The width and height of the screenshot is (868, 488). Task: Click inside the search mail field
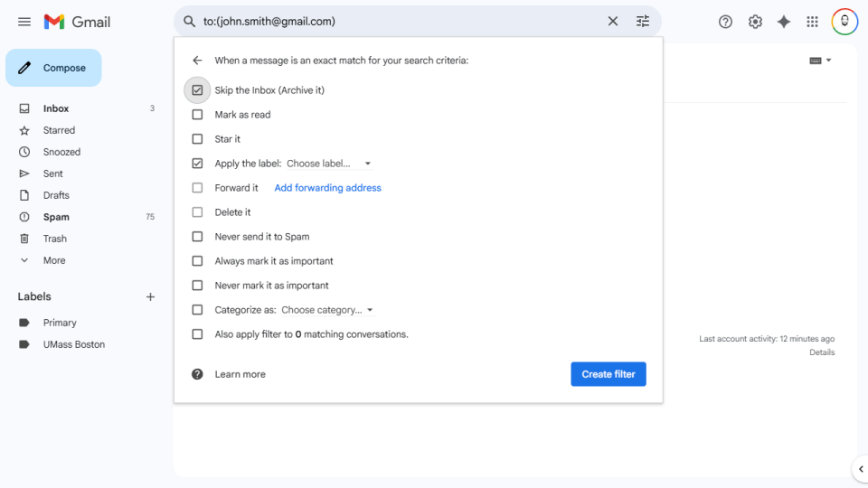pos(398,22)
